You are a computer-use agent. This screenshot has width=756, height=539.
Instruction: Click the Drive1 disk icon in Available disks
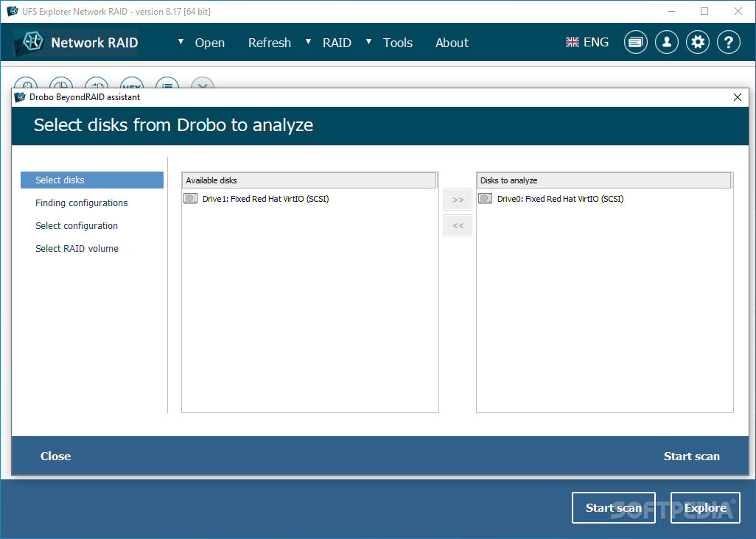[x=190, y=199]
